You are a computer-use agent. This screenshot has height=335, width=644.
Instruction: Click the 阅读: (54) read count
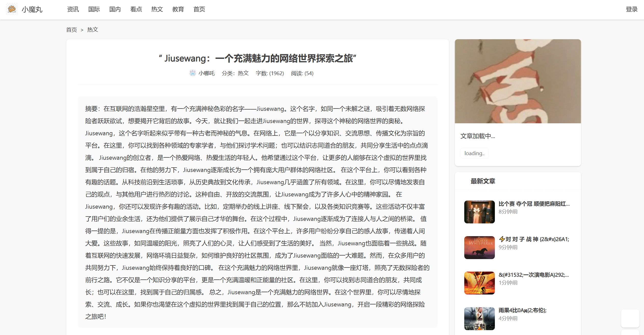[302, 73]
